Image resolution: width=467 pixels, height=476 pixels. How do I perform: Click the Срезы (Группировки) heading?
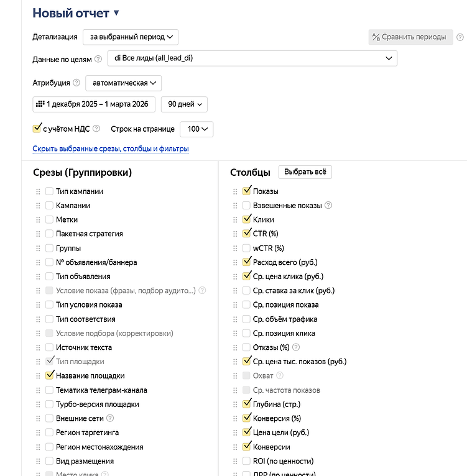(82, 172)
